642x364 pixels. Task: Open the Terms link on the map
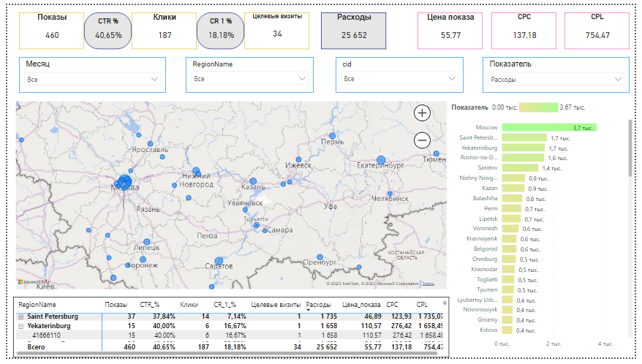[x=428, y=284]
